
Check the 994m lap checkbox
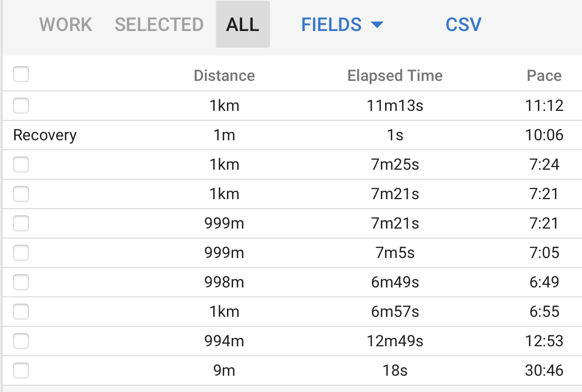click(21, 341)
